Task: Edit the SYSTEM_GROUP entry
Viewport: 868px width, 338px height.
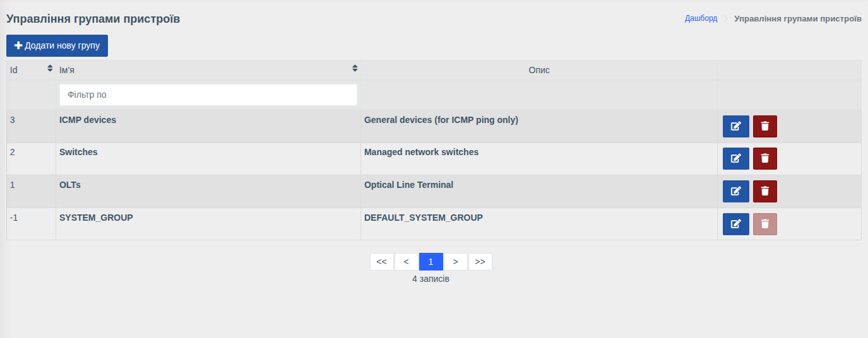Action: [x=735, y=224]
